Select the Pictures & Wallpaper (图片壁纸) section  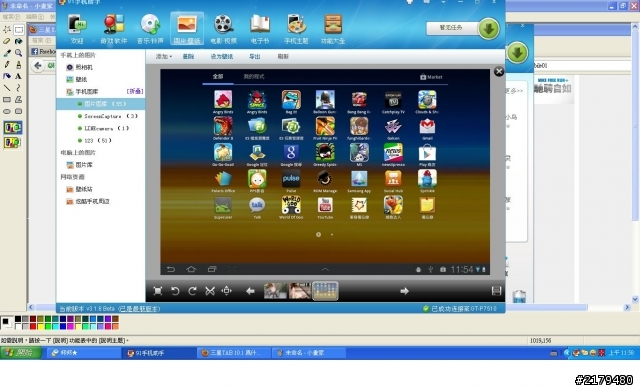pyautogui.click(x=187, y=29)
